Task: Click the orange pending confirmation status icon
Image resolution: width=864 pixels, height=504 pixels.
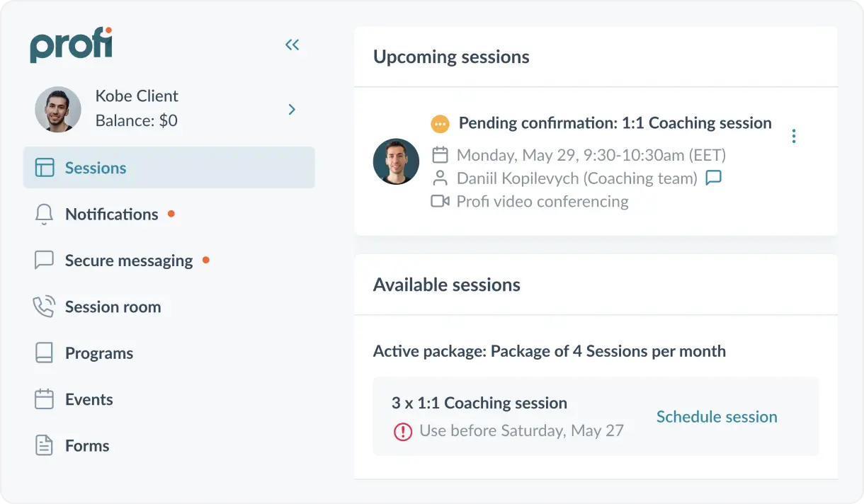Action: point(440,124)
